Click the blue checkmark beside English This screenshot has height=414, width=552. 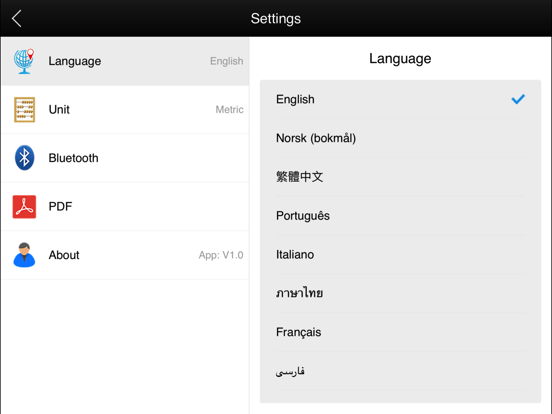click(x=518, y=99)
